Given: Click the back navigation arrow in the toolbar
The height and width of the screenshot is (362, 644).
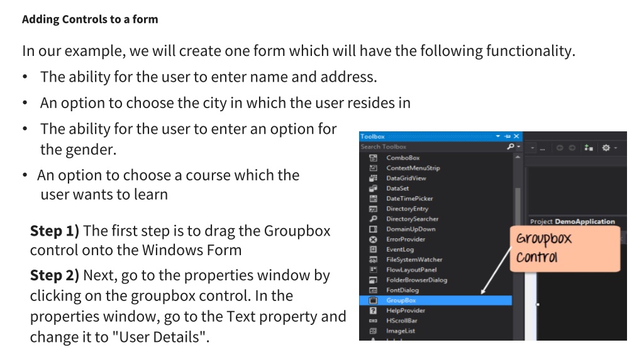Looking at the screenshot, I should 559,148.
